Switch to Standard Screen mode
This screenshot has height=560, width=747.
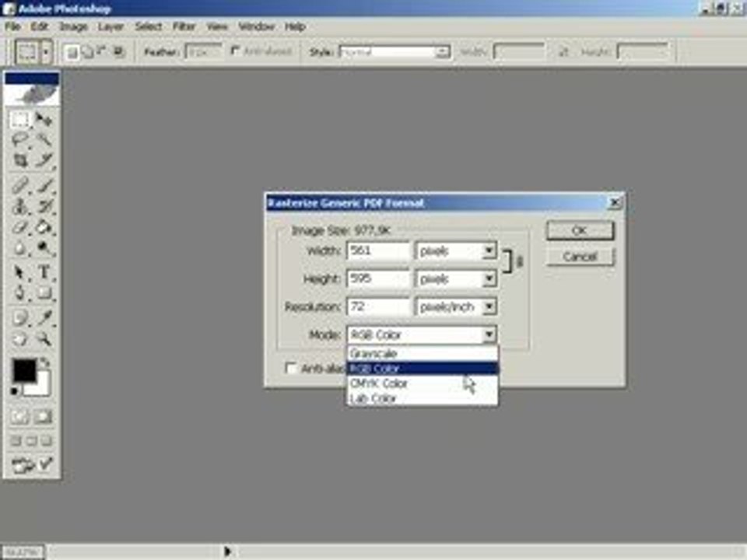click(16, 441)
